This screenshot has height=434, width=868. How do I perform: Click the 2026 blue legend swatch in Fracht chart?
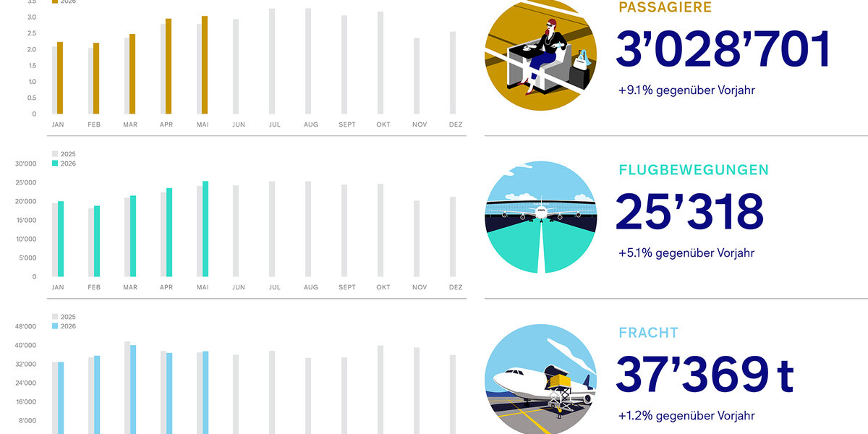click(55, 326)
